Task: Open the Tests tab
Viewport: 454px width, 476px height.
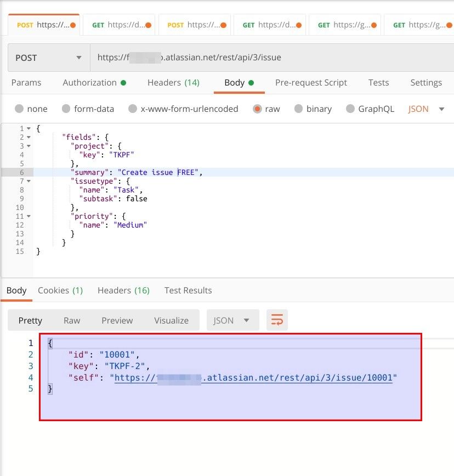Action: [x=378, y=83]
